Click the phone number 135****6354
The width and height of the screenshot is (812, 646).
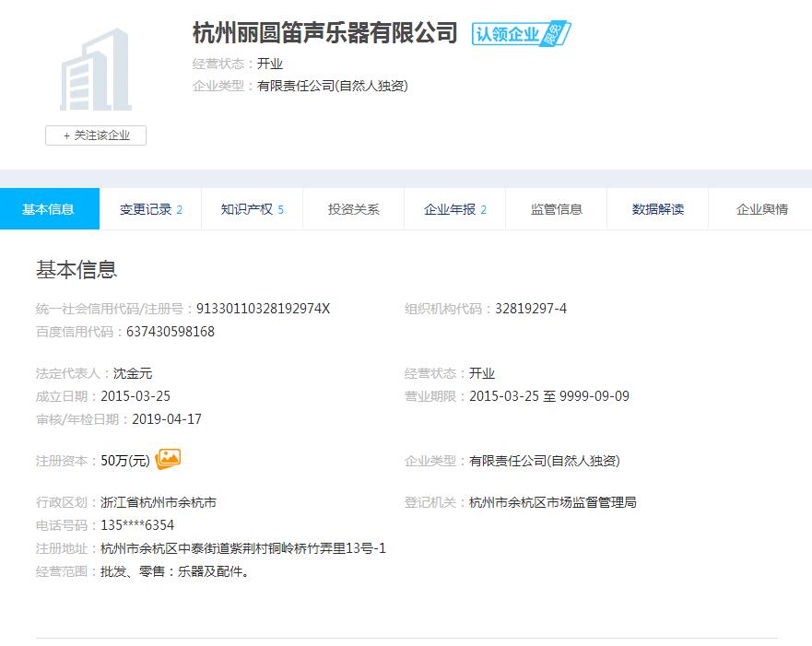click(137, 525)
